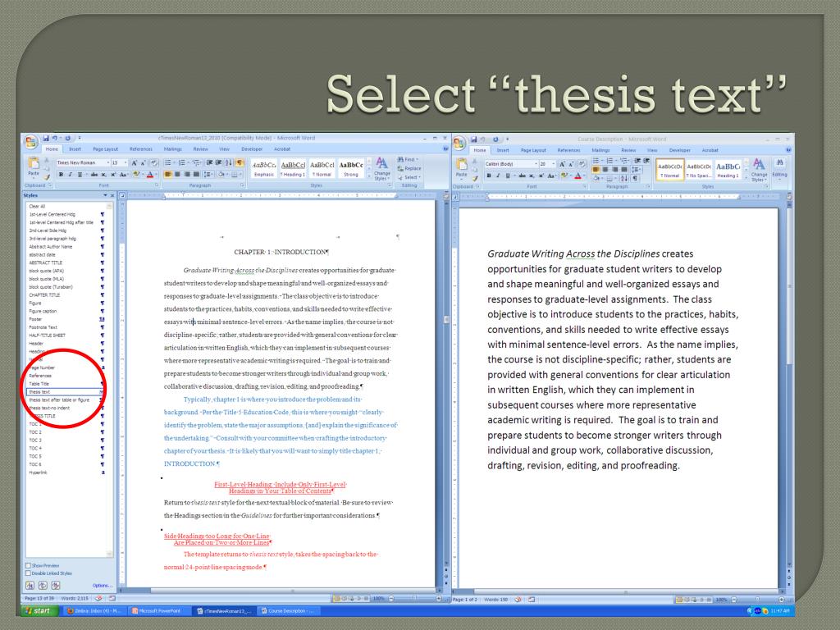
Task: Click Replace in left window Editing group
Action: tap(410, 168)
